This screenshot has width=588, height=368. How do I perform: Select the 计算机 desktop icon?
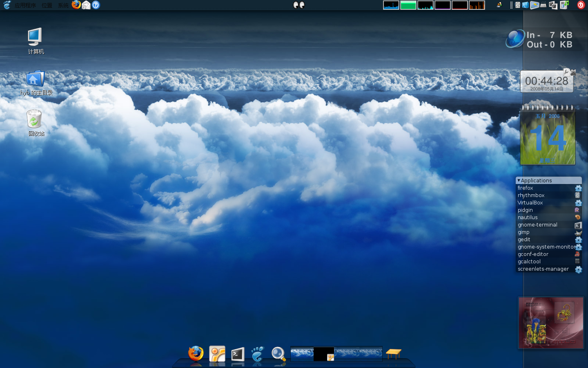(36, 41)
